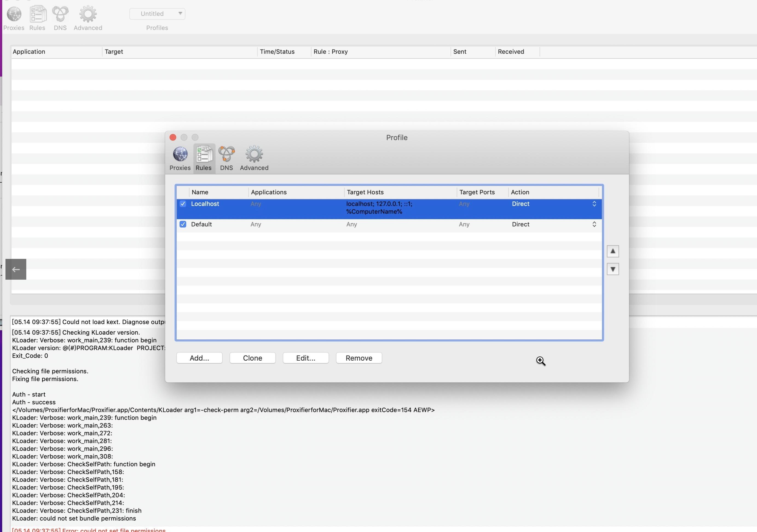Open the Profiles dropdown menu

click(x=157, y=13)
